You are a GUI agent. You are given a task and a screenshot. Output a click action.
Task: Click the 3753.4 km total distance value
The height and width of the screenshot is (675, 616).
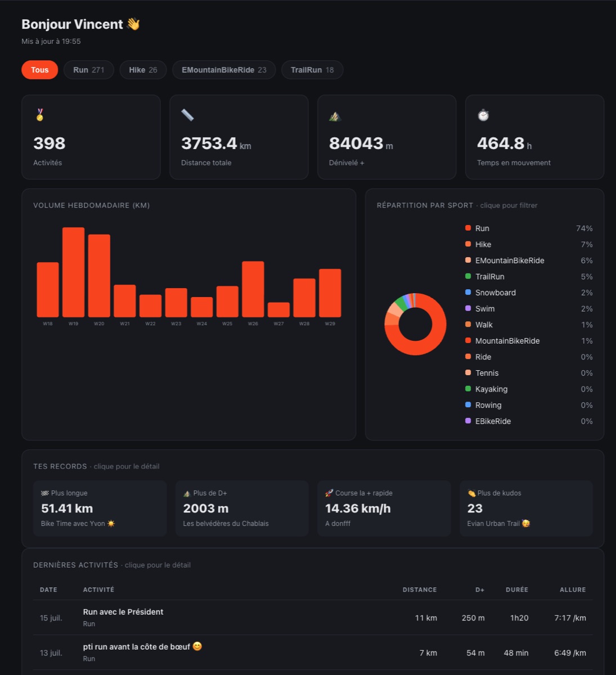tap(216, 143)
